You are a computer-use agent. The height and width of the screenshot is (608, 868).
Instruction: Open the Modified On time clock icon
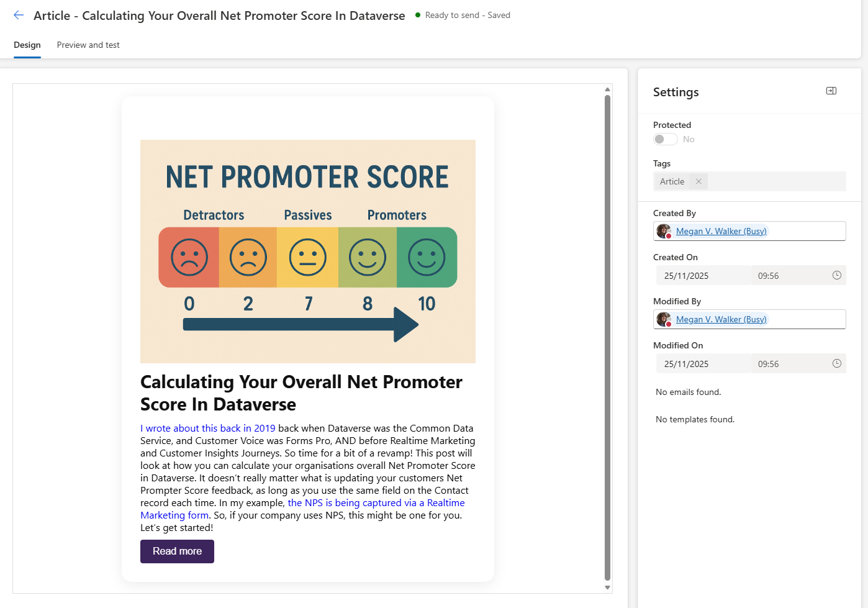[x=836, y=363]
